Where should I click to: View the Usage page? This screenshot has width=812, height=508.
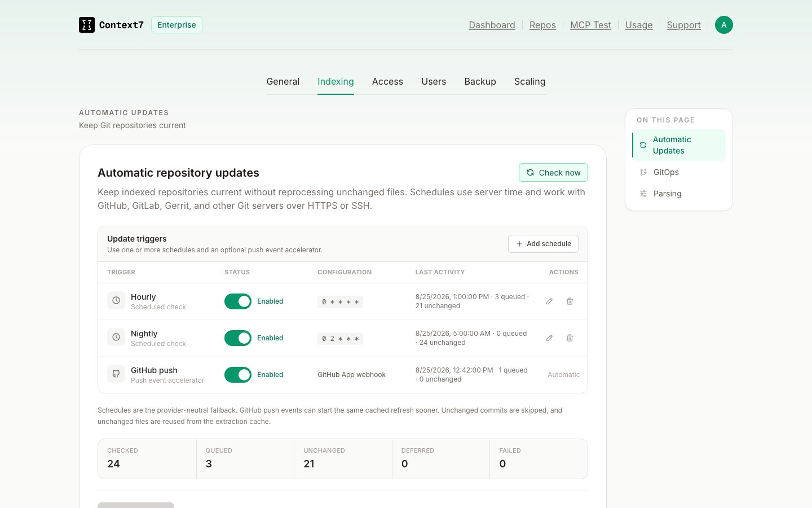(639, 25)
